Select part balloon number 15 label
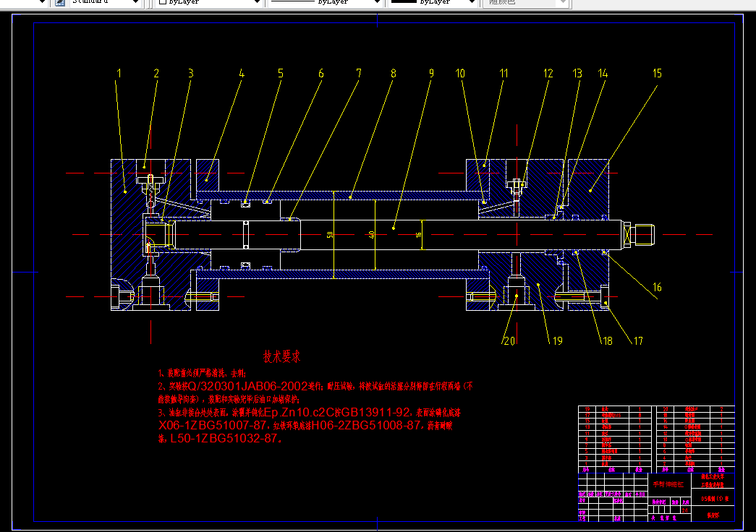This screenshot has width=756, height=532. 658,73
